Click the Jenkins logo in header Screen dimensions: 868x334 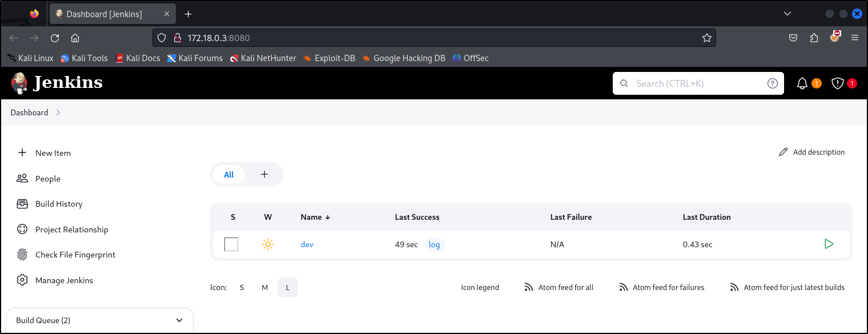pos(57,83)
